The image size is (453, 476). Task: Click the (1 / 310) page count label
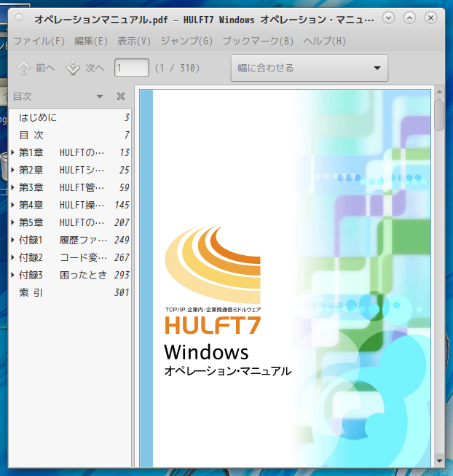(x=177, y=68)
